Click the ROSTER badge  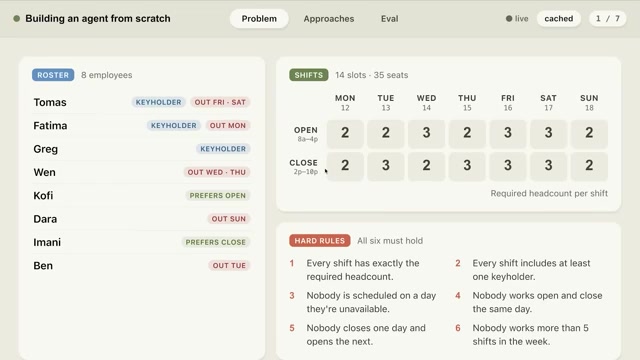point(53,75)
